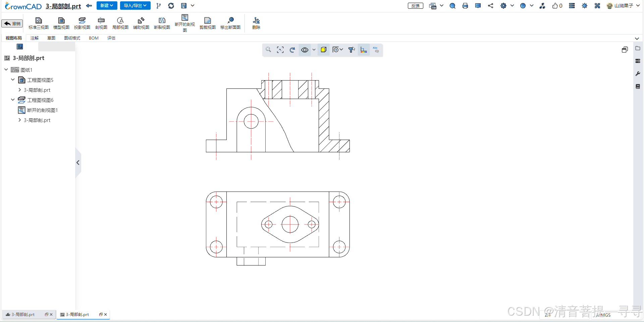Use the 移出断面图 removed section tool
The height and width of the screenshot is (322, 644).
click(230, 23)
